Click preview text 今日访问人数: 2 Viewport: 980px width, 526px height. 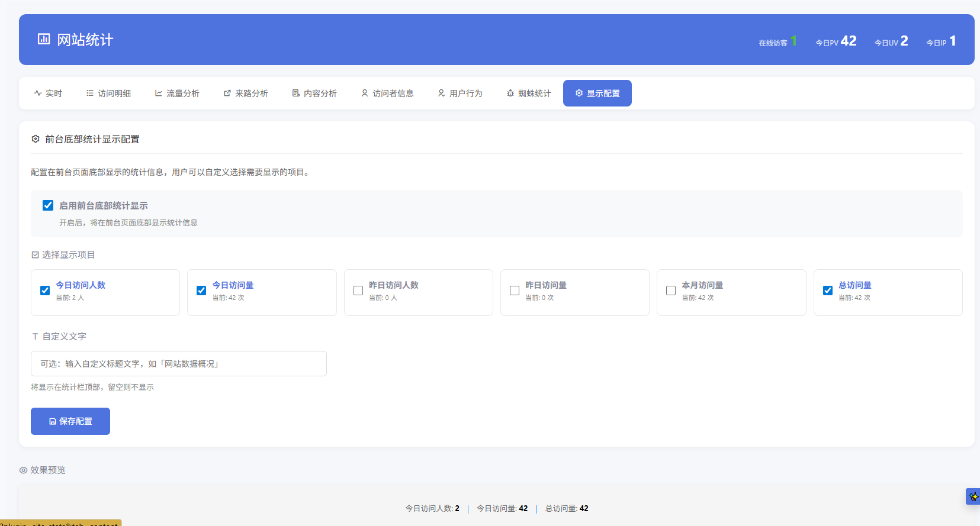click(432, 508)
